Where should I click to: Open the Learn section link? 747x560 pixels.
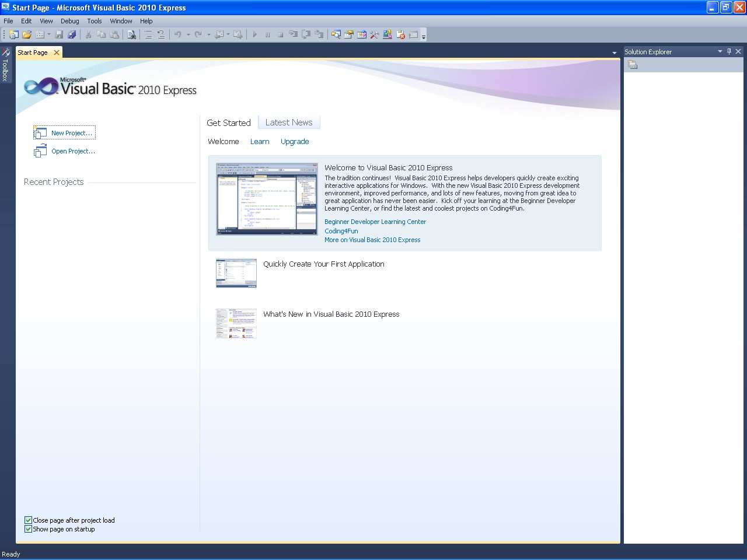click(260, 142)
